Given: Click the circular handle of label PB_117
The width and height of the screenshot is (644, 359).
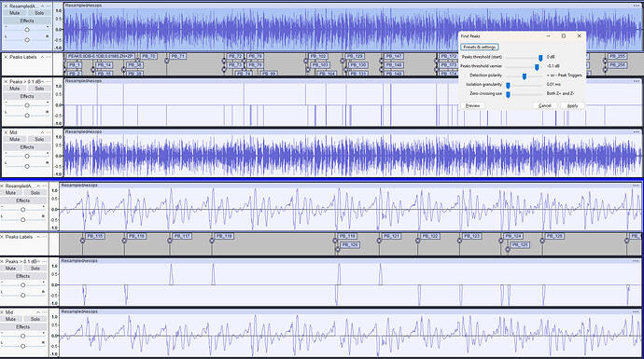Looking at the screenshot, I should tap(170, 241).
